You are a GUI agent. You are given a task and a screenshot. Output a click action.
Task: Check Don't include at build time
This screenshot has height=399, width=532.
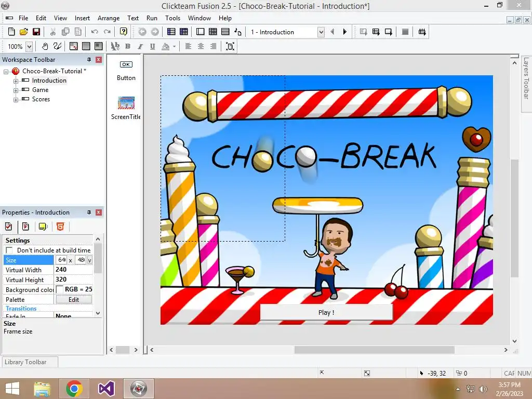(9, 250)
